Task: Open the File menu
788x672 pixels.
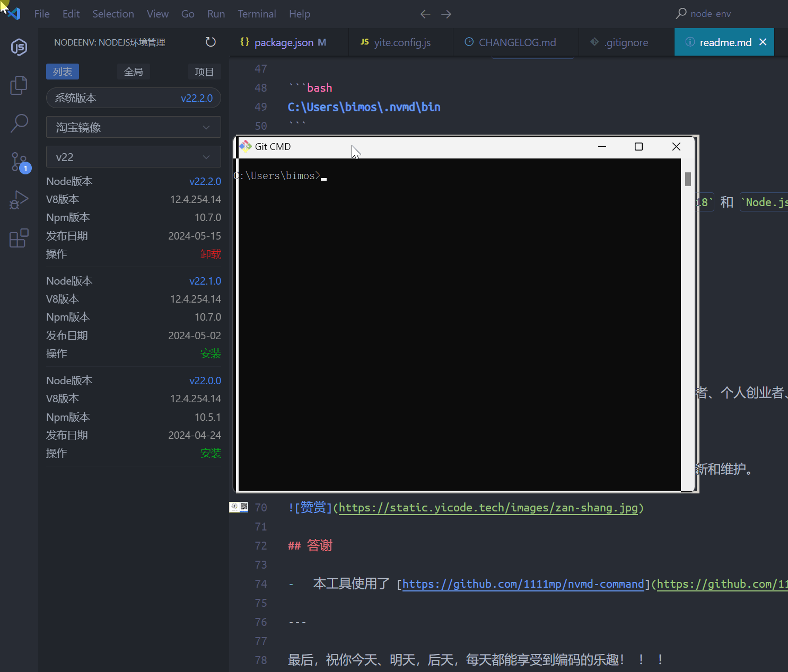Action: tap(42, 14)
